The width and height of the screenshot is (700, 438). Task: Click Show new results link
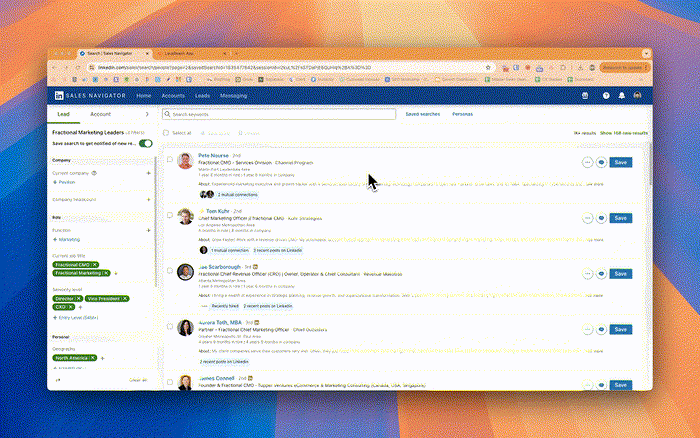click(624, 133)
